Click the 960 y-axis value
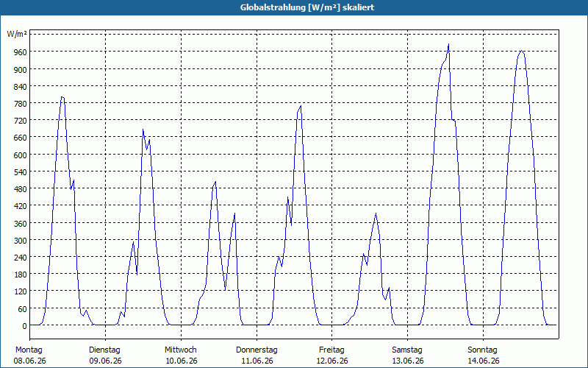The width and height of the screenshot is (588, 368). pyautogui.click(x=21, y=52)
